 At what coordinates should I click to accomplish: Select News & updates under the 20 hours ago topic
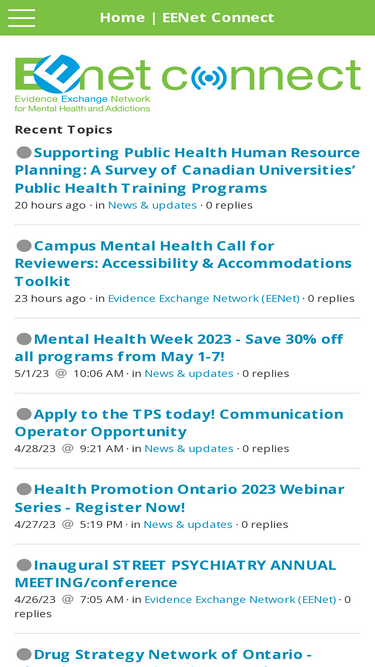tap(152, 205)
